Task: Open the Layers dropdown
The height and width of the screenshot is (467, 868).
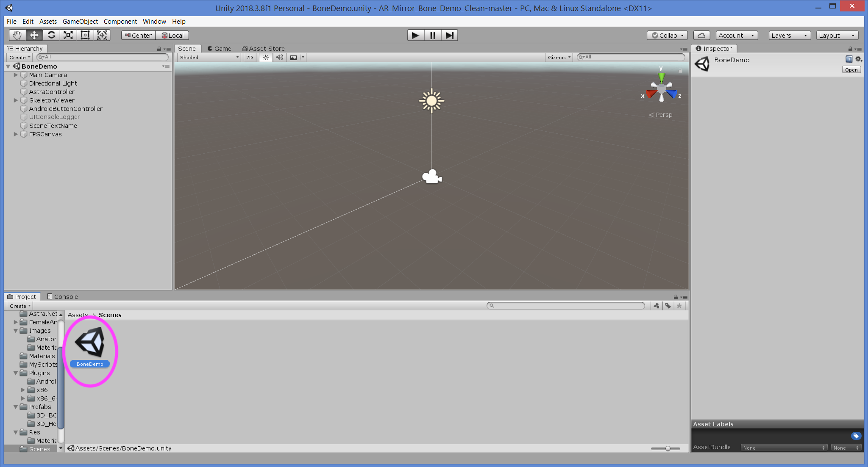Action: click(x=789, y=35)
